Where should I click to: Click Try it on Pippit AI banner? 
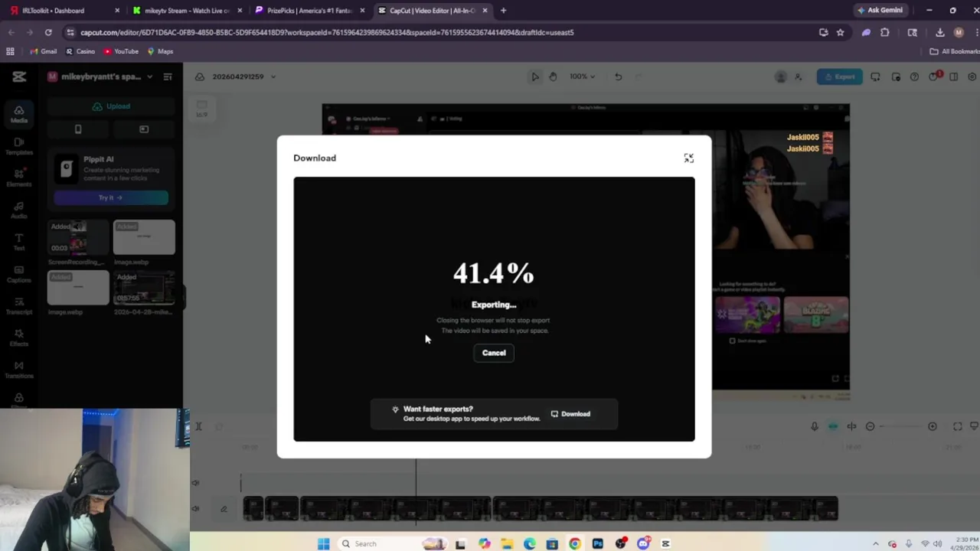pyautogui.click(x=111, y=197)
